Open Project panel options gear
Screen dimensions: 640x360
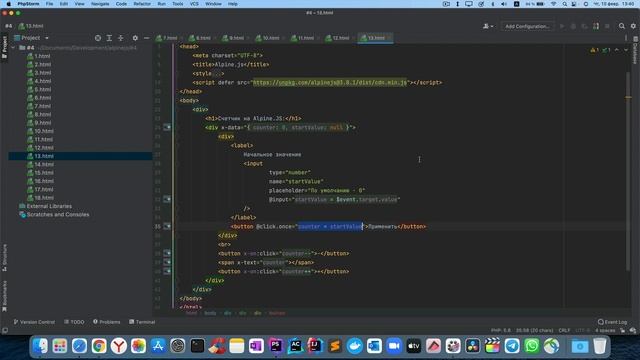coord(135,38)
